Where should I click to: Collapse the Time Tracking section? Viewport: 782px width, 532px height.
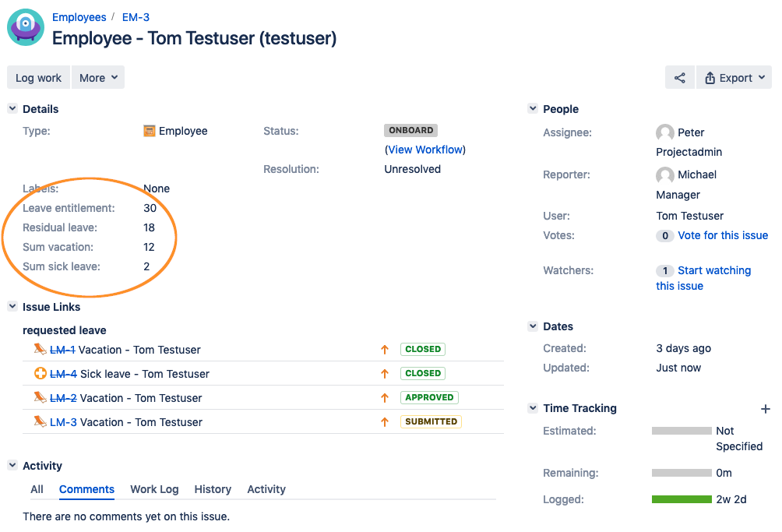pos(533,408)
